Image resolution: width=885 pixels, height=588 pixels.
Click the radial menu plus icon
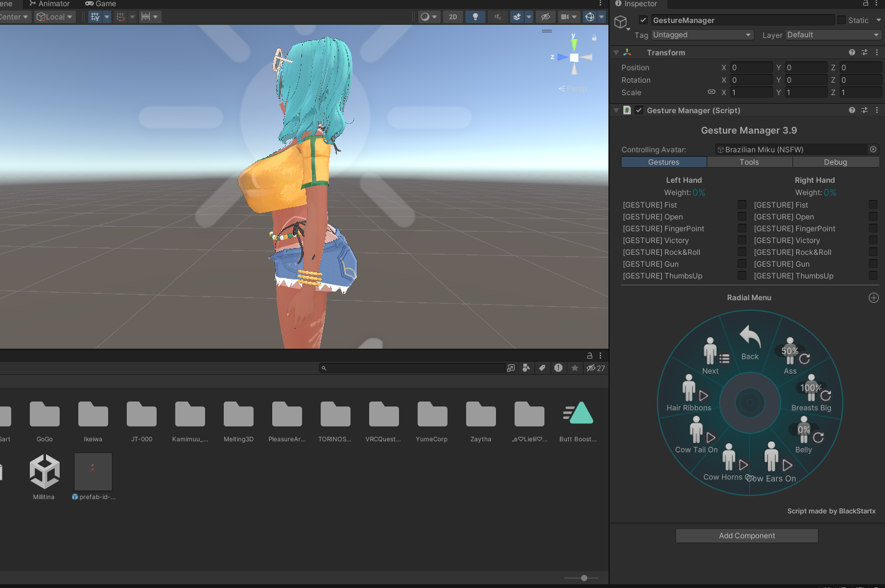tap(874, 298)
